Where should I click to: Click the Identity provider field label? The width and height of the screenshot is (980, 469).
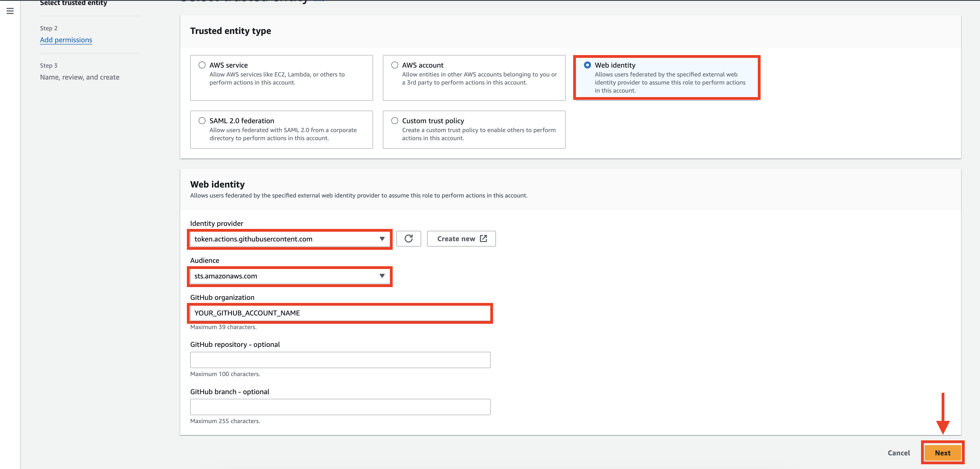coord(217,223)
